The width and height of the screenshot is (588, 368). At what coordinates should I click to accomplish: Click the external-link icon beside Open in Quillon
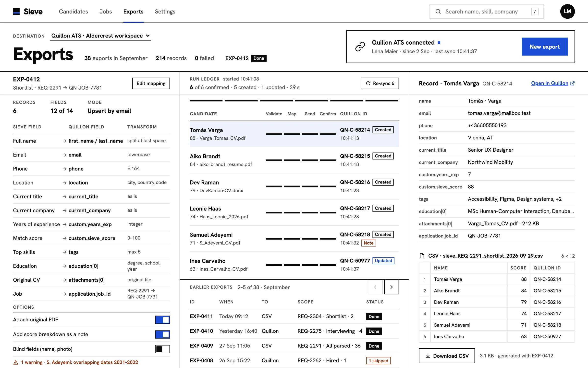tap(572, 83)
